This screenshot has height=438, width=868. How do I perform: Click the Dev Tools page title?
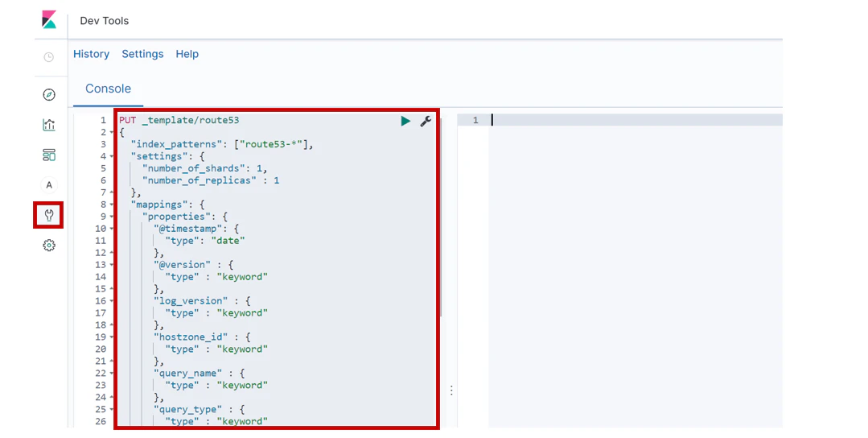(104, 20)
